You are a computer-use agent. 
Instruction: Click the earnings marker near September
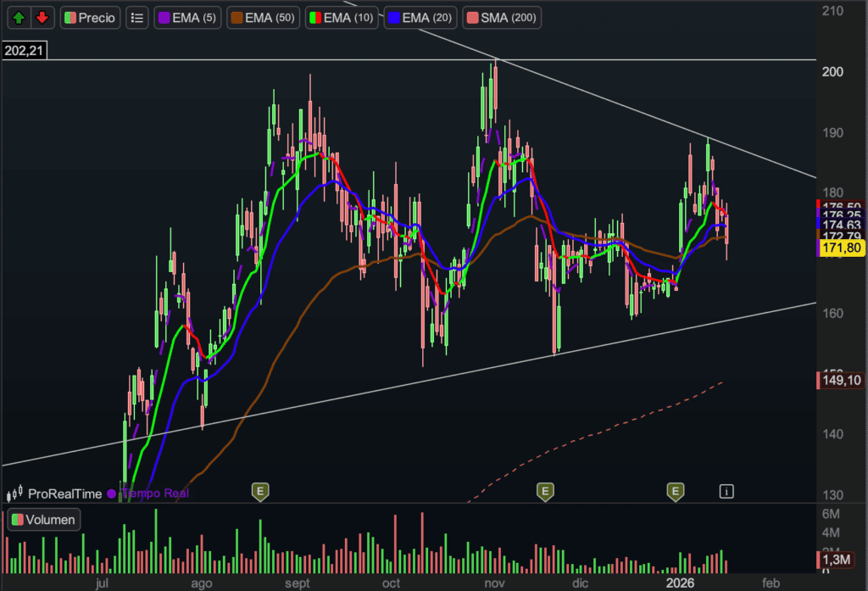[x=260, y=491]
